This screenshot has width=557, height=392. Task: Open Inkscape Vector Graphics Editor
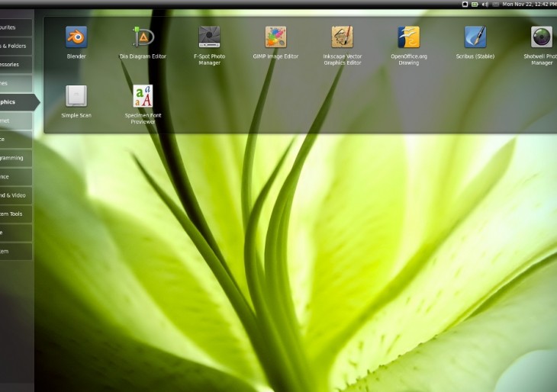click(x=342, y=37)
